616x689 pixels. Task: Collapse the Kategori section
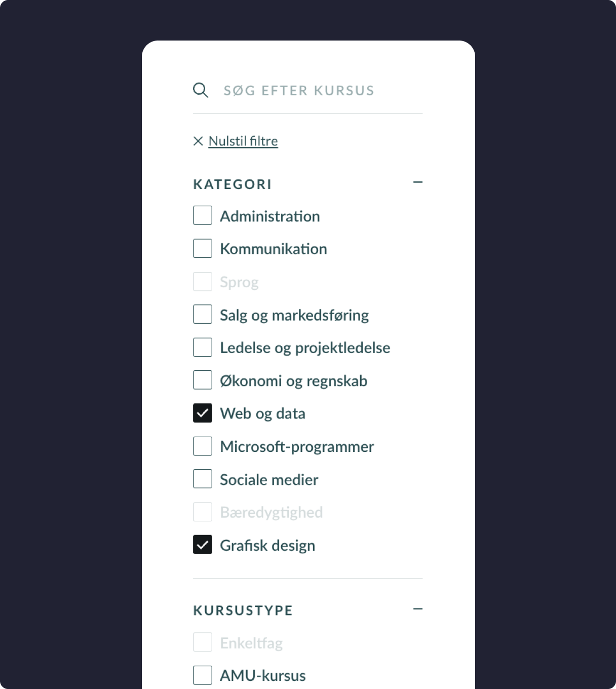[417, 182]
